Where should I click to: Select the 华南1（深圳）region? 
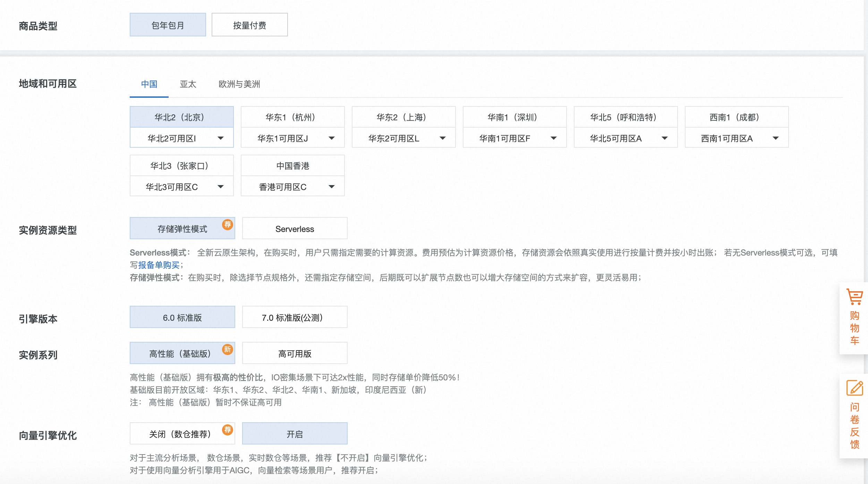coord(514,117)
